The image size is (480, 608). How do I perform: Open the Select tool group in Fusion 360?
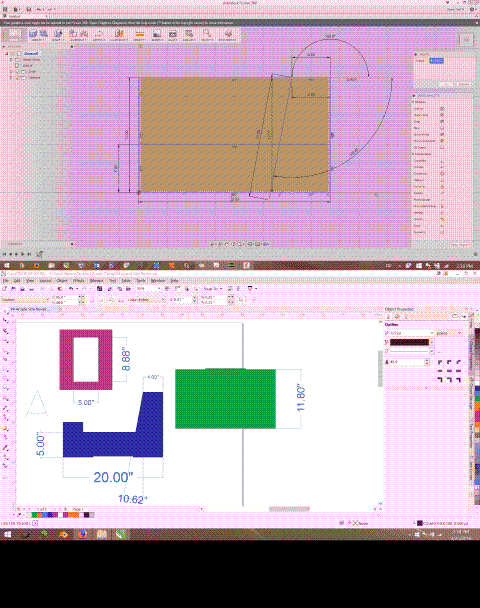point(207,35)
